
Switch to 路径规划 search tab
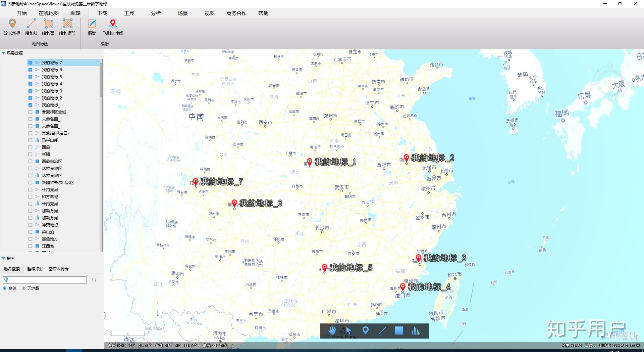pyautogui.click(x=35, y=269)
